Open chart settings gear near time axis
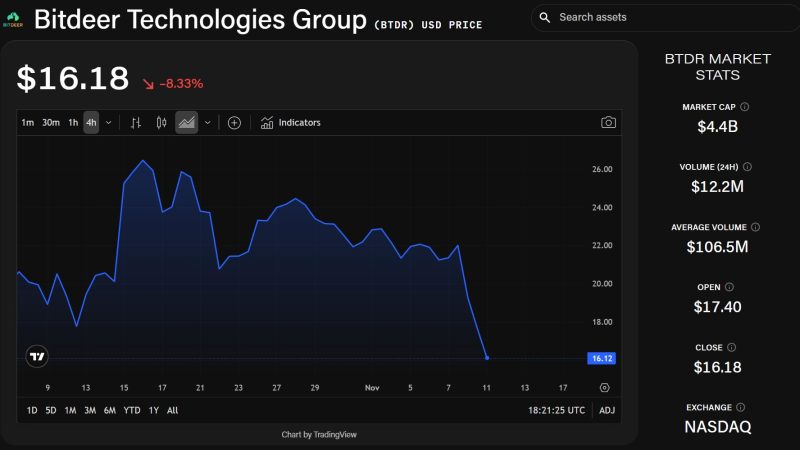This screenshot has height=450, width=800. 604,387
